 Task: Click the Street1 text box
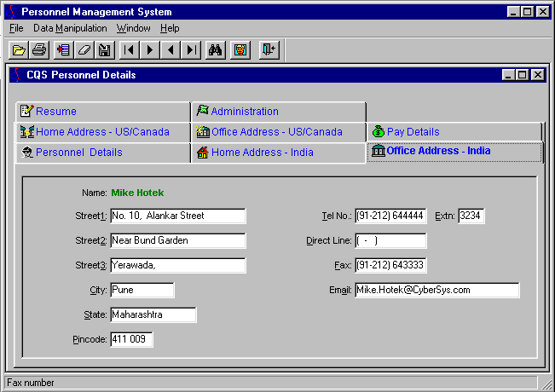(177, 216)
